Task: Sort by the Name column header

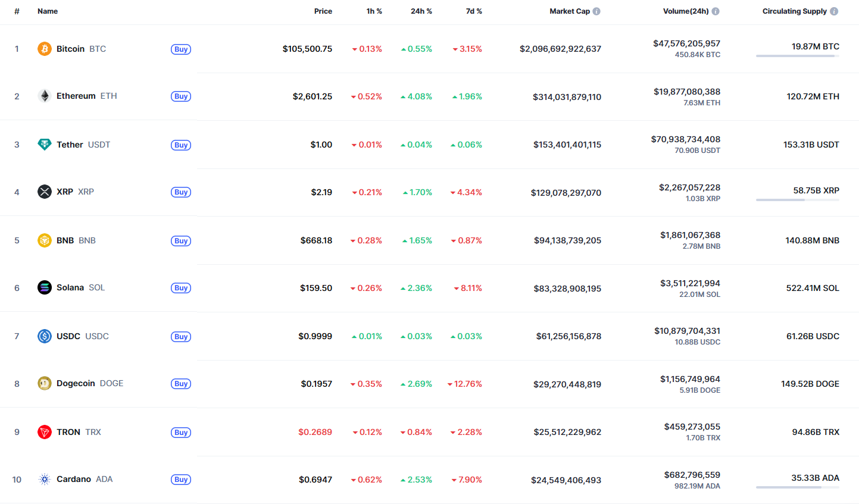Action: coord(48,11)
